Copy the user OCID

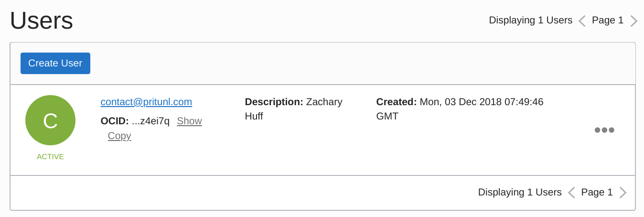[x=119, y=136]
